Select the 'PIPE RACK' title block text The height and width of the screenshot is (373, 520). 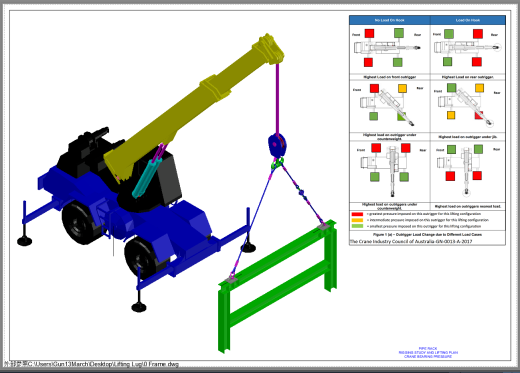(428, 348)
